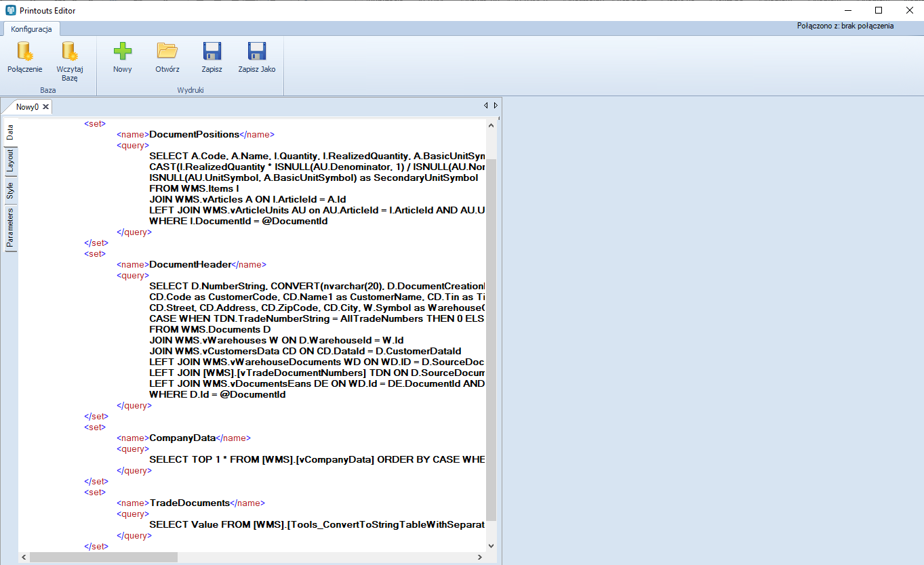The height and width of the screenshot is (565, 924).
Task: Click the vertical scrollbar thumb
Action: (491, 340)
